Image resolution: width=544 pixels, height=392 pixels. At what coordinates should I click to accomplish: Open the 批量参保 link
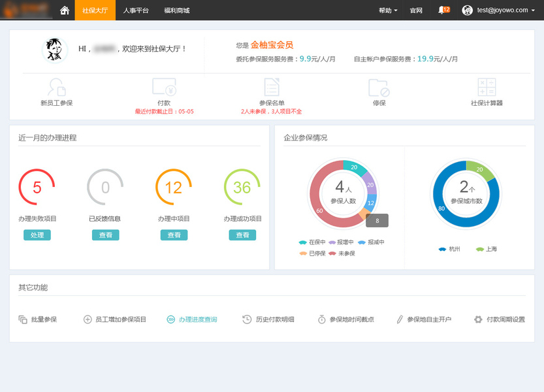pyautogui.click(x=44, y=319)
